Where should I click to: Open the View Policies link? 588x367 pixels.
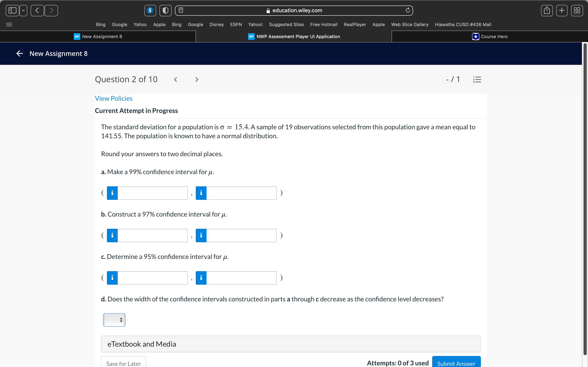[x=114, y=98]
